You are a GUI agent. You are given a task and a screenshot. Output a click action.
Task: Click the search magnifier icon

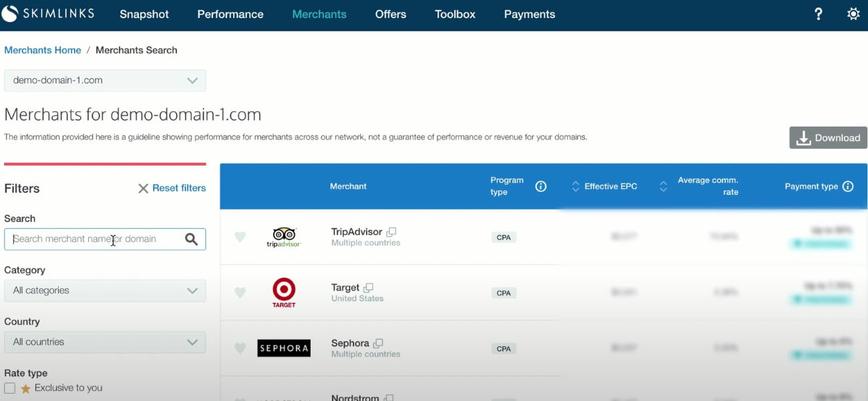(192, 239)
